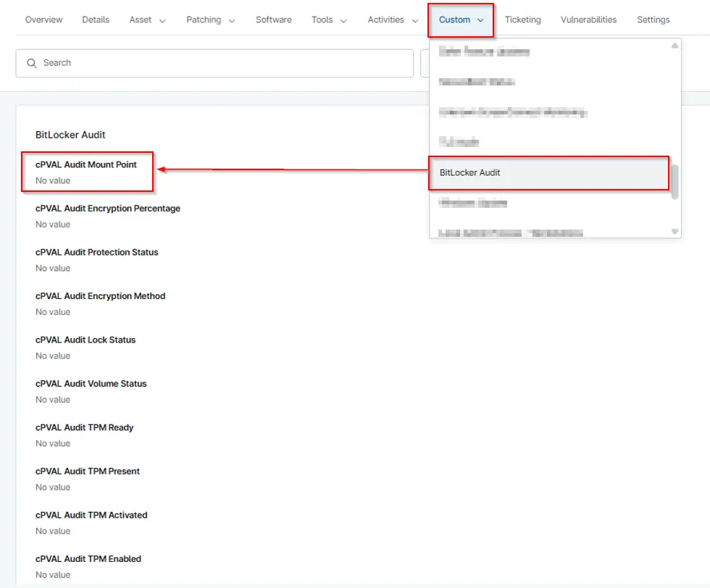The height and width of the screenshot is (588, 710).
Task: Click No value under Encryption Percentage
Action: tap(53, 224)
